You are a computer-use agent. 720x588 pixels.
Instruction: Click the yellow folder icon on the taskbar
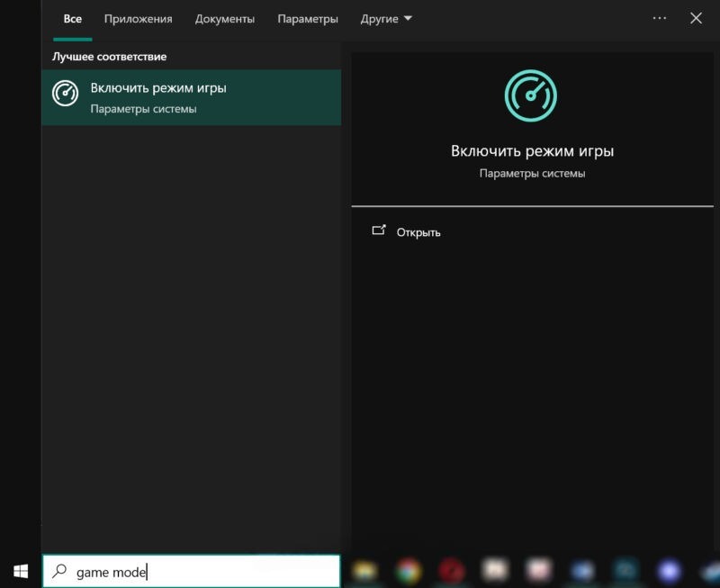[x=364, y=570]
